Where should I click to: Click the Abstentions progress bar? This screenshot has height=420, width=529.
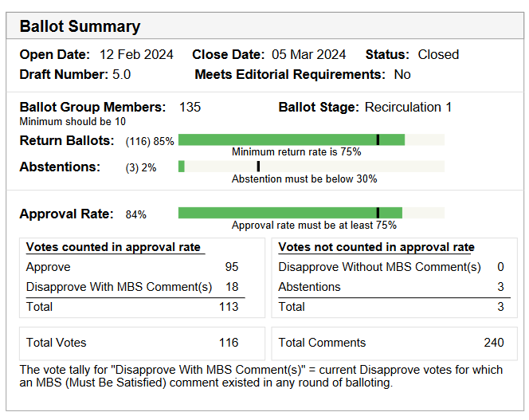pos(311,167)
